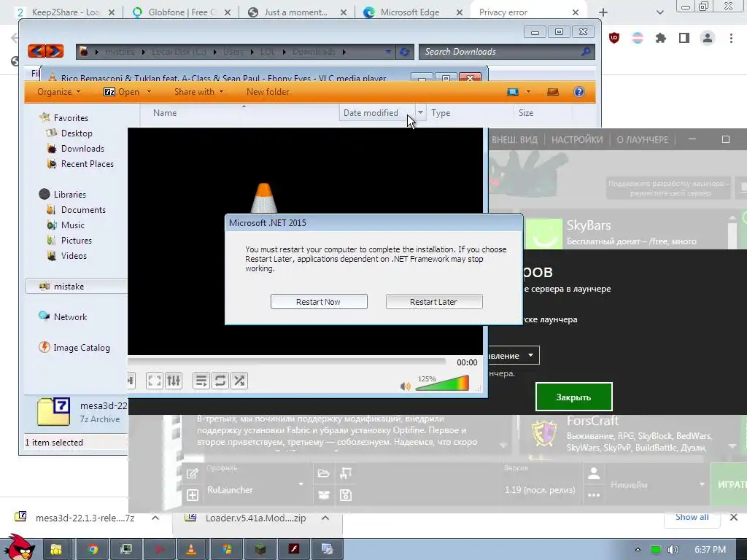
Task: Click Minecraft block icon in taskbar
Action: [x=260, y=549]
